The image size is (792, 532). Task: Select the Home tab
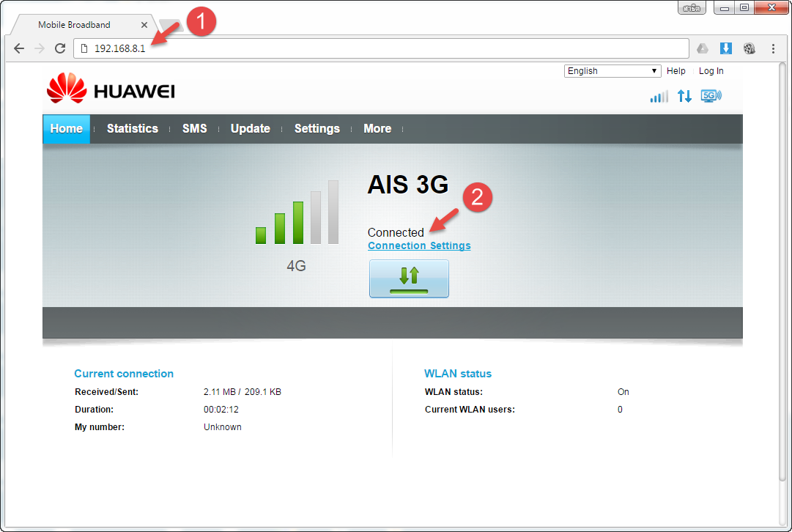click(x=66, y=129)
